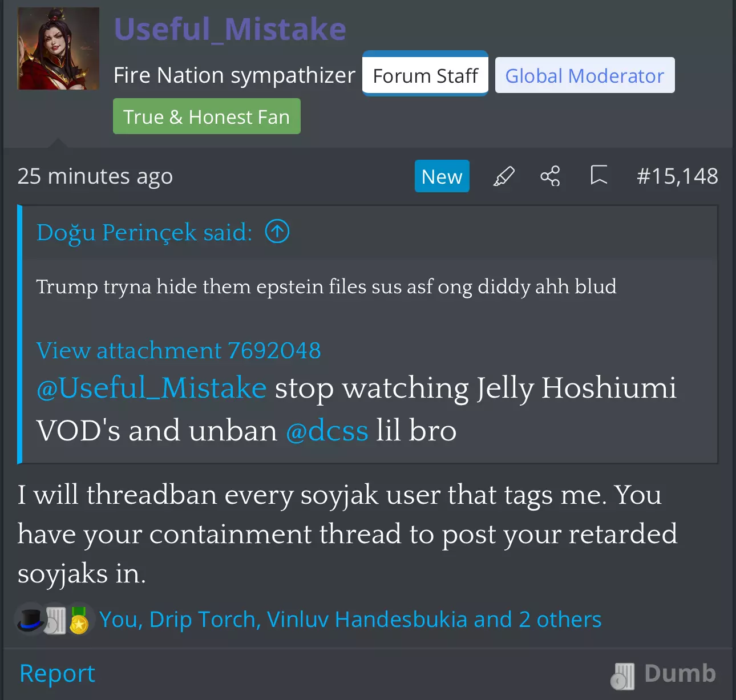
Task: Click the highlighter pen icon
Action: coord(504,176)
